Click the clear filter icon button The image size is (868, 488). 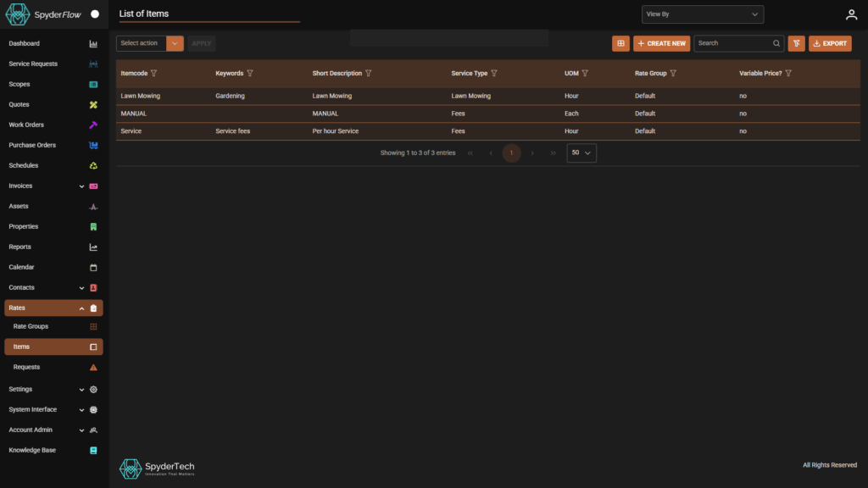click(x=796, y=43)
